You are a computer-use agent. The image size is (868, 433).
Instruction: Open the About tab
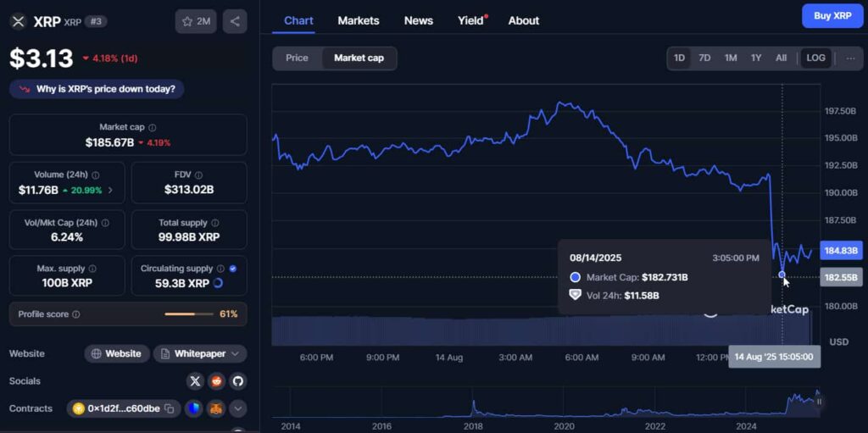click(524, 20)
